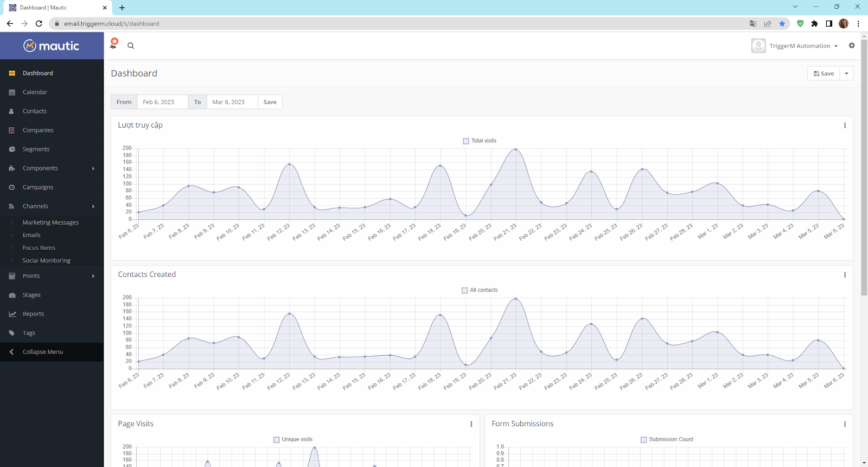The height and width of the screenshot is (467, 868).
Task: Click the page vertical scrollbar thumb
Action: pyautogui.click(x=864, y=167)
